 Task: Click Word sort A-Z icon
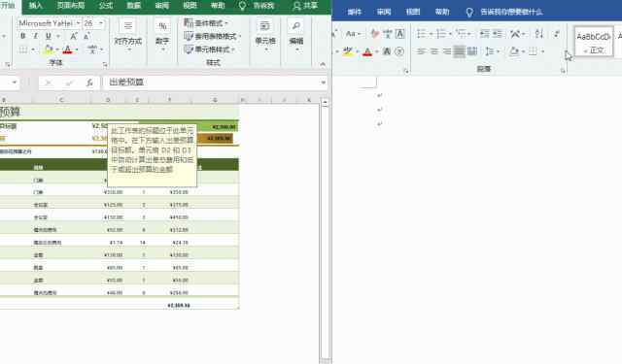click(x=538, y=34)
